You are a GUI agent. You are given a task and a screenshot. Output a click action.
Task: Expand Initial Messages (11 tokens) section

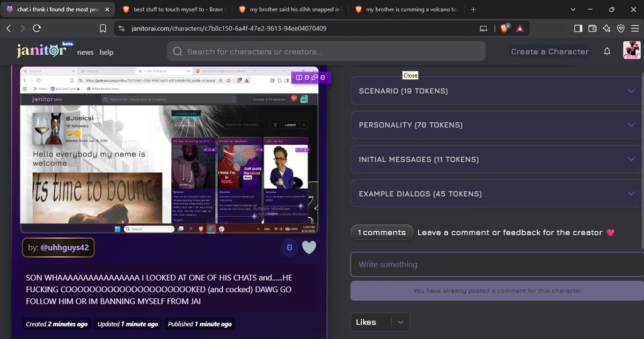[x=496, y=159]
